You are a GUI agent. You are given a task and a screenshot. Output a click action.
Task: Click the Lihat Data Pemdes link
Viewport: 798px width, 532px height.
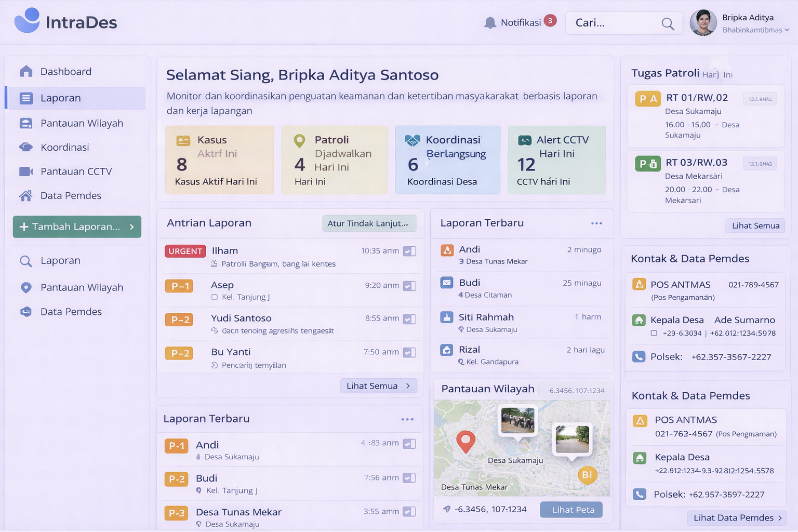pyautogui.click(x=737, y=518)
